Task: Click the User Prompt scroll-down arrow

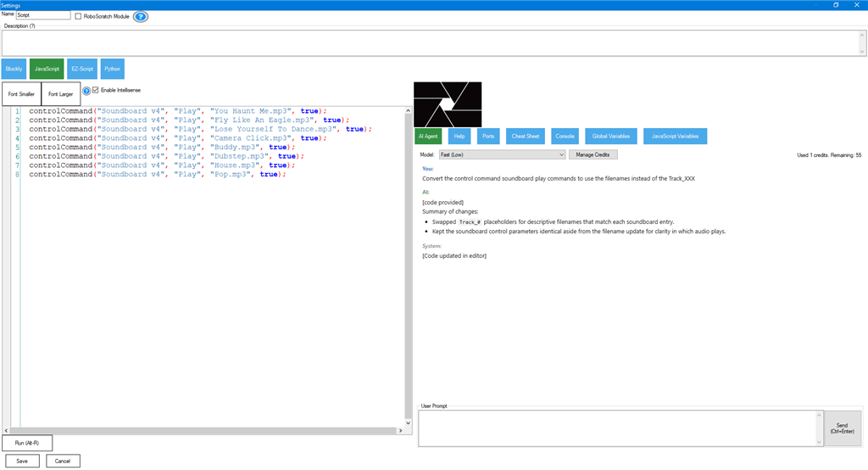Action: pyautogui.click(x=820, y=442)
